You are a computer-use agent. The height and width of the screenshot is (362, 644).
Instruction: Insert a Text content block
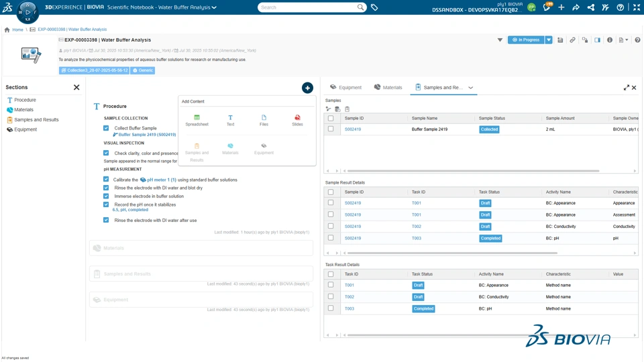(x=230, y=118)
